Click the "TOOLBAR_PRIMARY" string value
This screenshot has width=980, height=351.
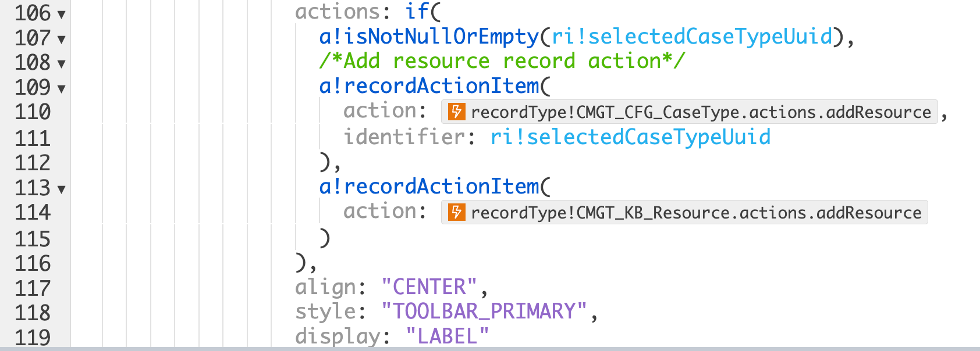coord(484,311)
